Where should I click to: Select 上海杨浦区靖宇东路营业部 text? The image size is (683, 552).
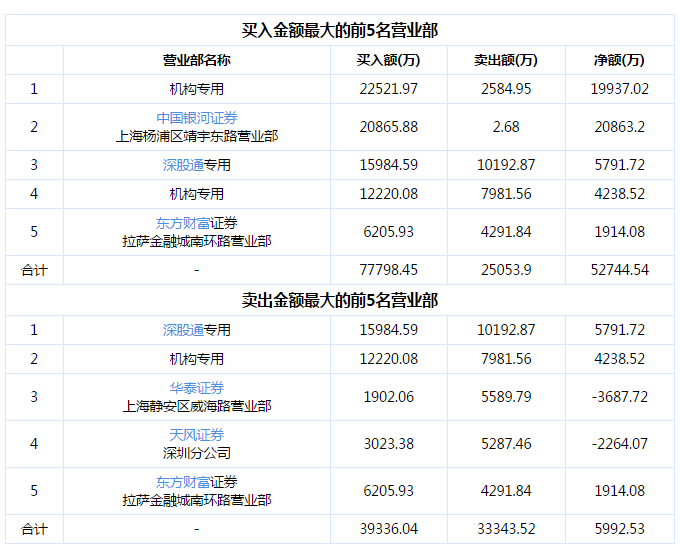197,136
